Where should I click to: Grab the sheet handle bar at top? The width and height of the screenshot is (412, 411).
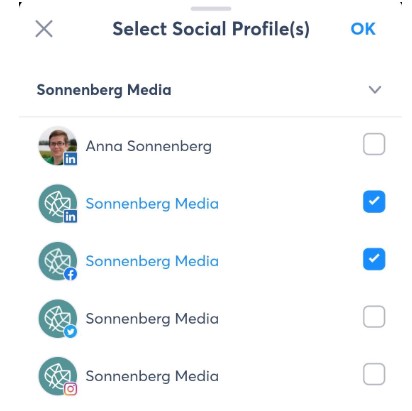tap(211, 9)
